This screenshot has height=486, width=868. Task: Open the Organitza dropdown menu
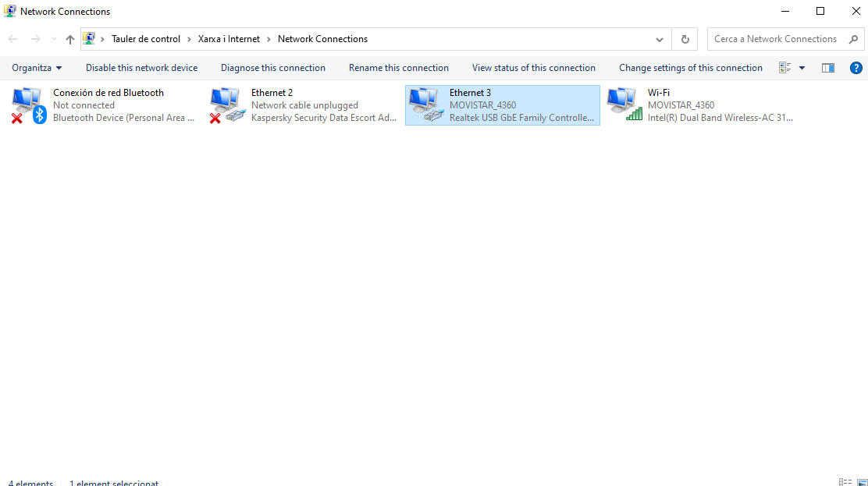pyautogui.click(x=37, y=68)
